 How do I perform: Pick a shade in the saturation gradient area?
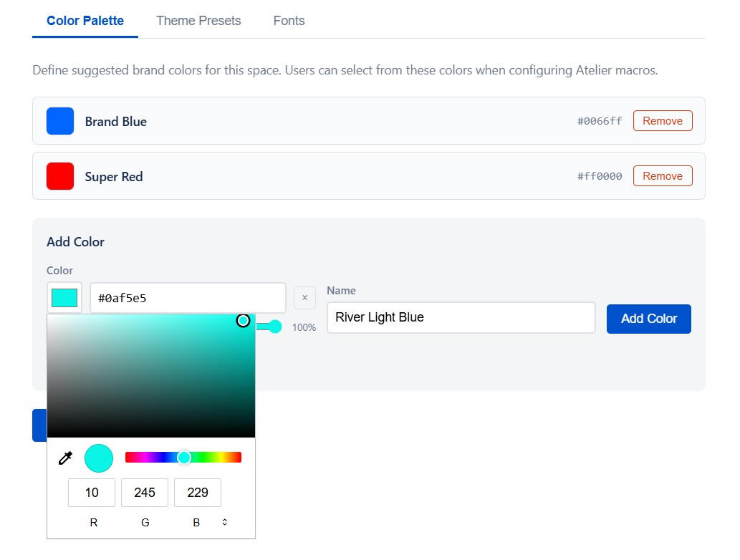pyautogui.click(x=150, y=375)
